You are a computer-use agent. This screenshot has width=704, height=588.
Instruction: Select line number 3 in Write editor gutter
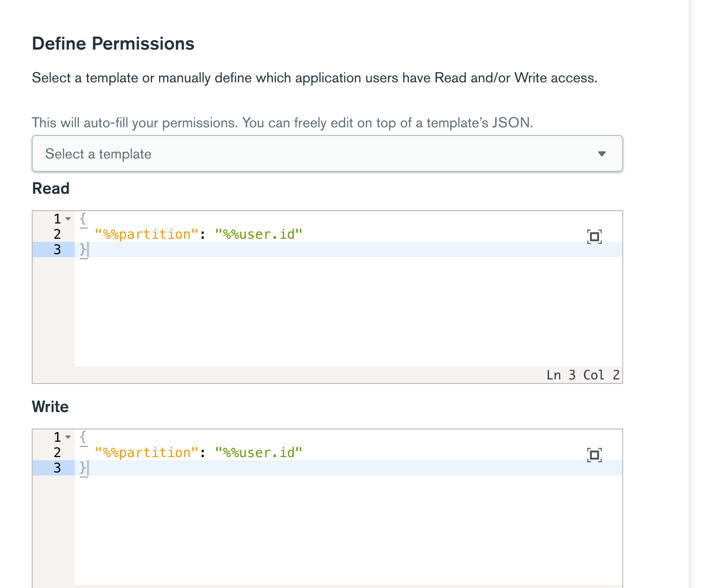point(57,468)
